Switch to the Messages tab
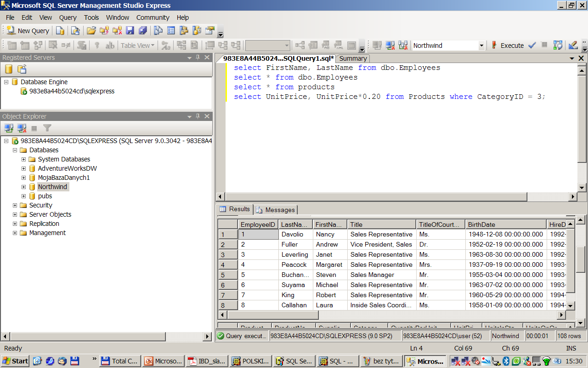This screenshot has height=368, width=588. 275,210
